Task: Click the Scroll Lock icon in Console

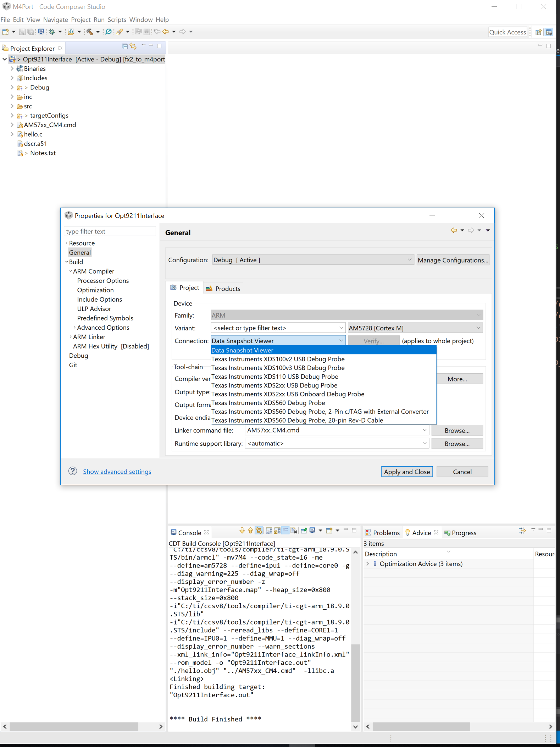Action: click(x=277, y=531)
